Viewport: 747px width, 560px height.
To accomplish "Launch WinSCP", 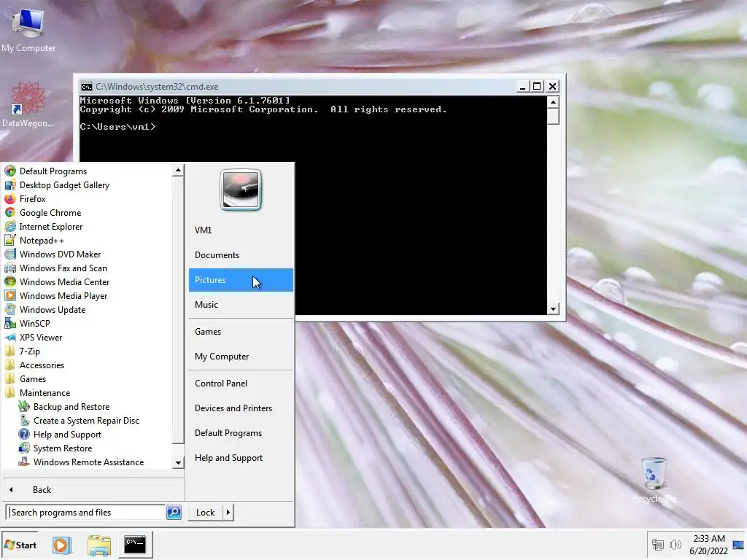I will [27, 323].
